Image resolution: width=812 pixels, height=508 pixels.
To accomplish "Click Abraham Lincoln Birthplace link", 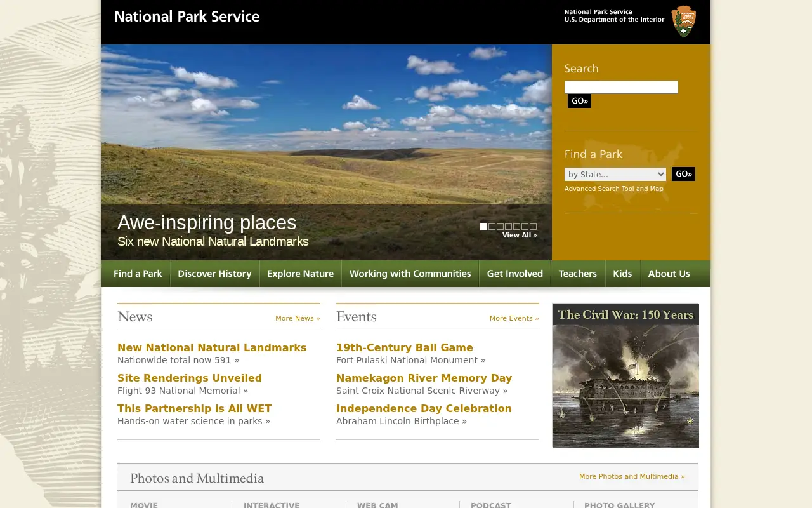I will coord(402,421).
